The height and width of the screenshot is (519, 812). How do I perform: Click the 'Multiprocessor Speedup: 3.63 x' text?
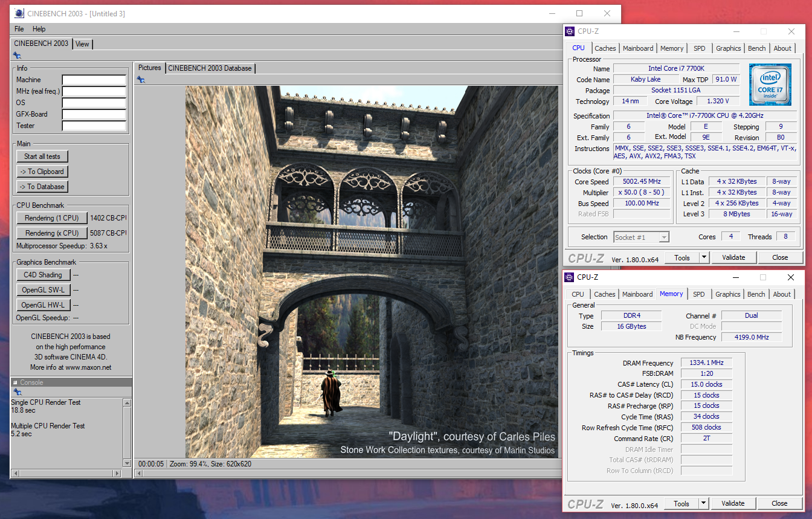62,246
